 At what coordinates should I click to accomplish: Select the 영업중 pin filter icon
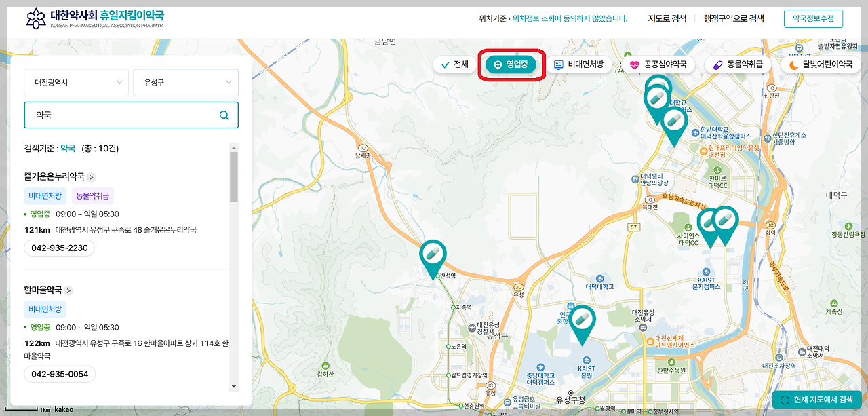(496, 64)
